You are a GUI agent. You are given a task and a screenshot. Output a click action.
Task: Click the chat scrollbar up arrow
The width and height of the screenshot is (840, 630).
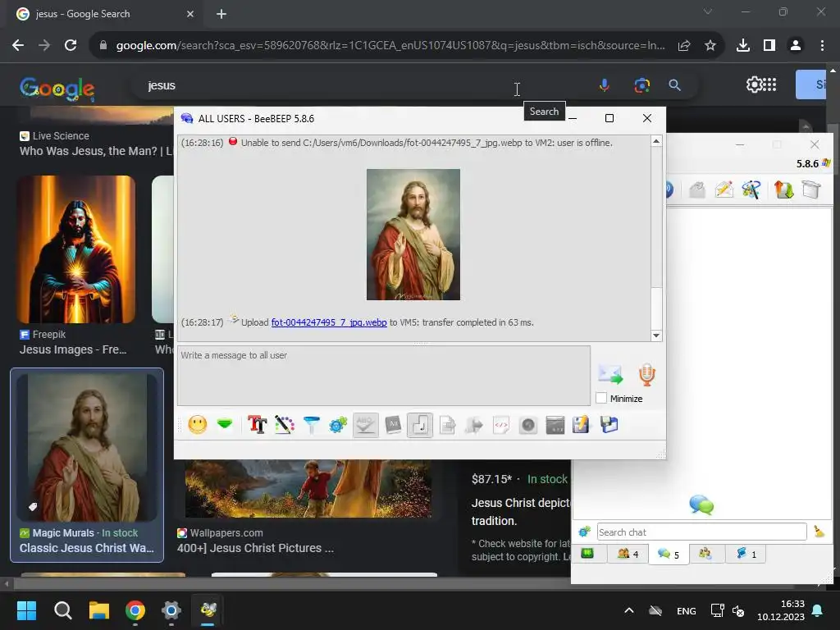(x=656, y=141)
